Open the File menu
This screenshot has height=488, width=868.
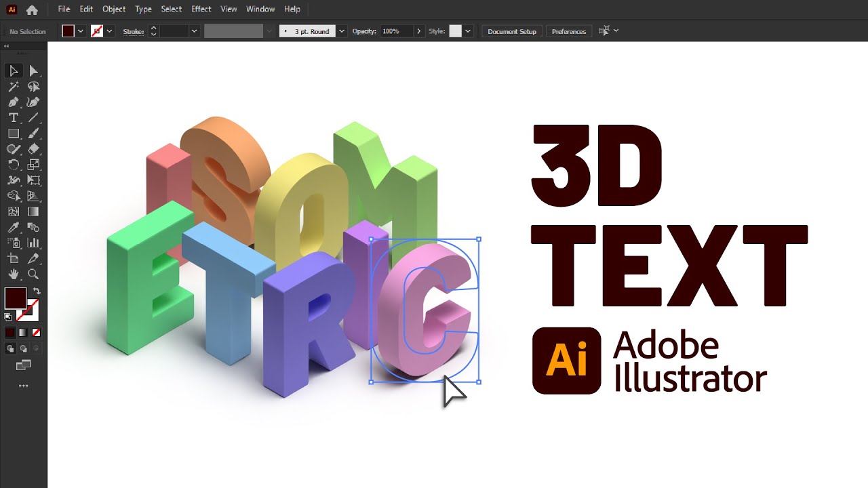pyautogui.click(x=64, y=9)
